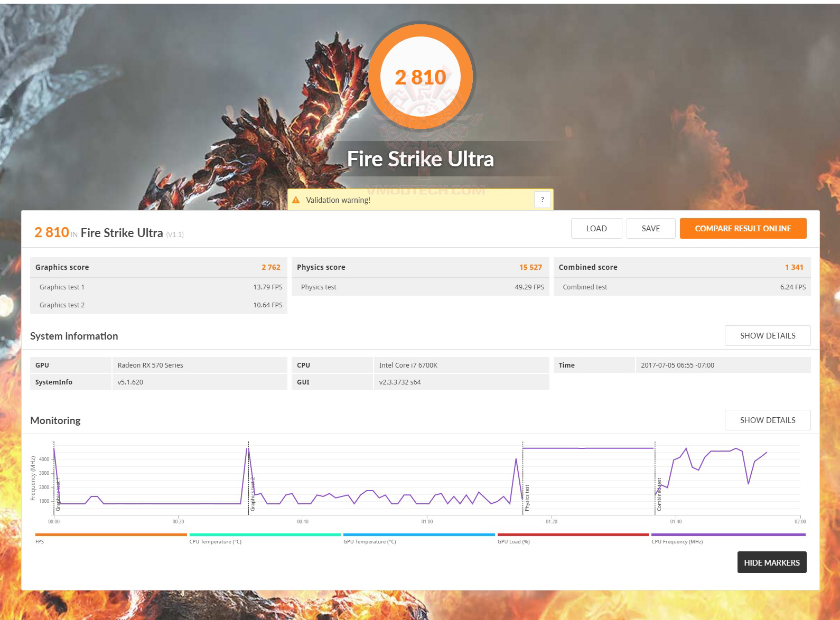Screen dimensions: 840x620
Task: Toggle the GPU Load red legend bar
Action: [573, 535]
